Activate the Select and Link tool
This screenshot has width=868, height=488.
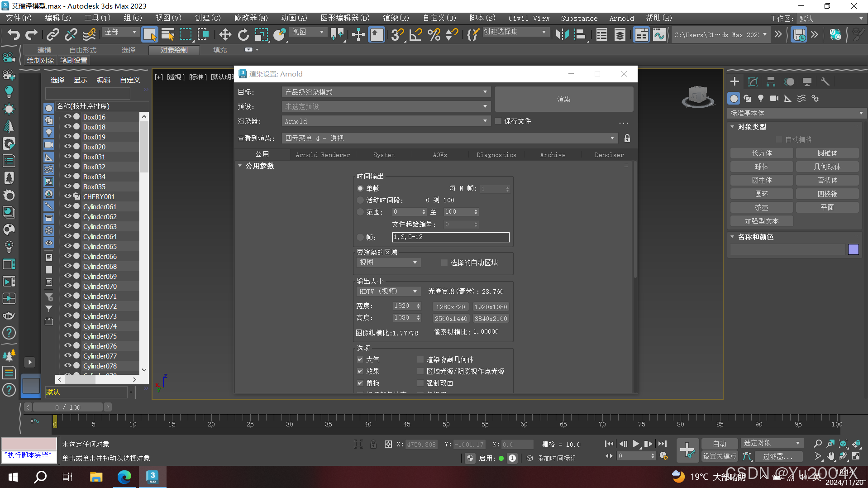pyautogui.click(x=53, y=34)
